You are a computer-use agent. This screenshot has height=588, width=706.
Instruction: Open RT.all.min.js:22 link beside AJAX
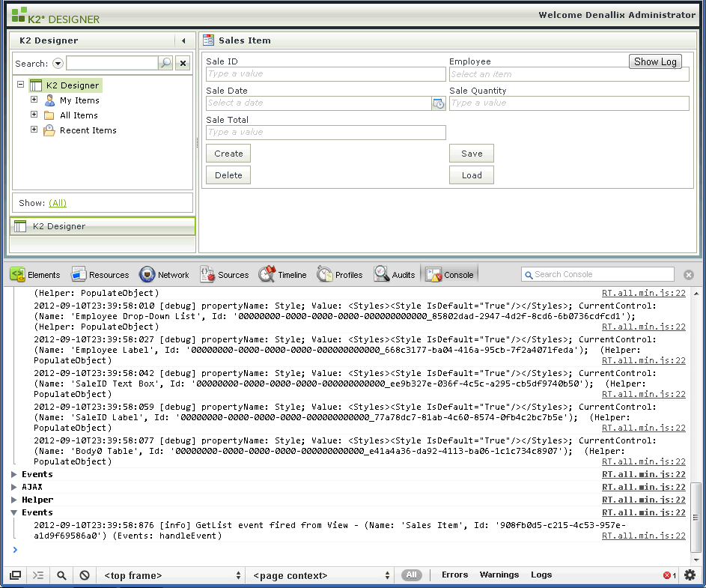pos(643,487)
